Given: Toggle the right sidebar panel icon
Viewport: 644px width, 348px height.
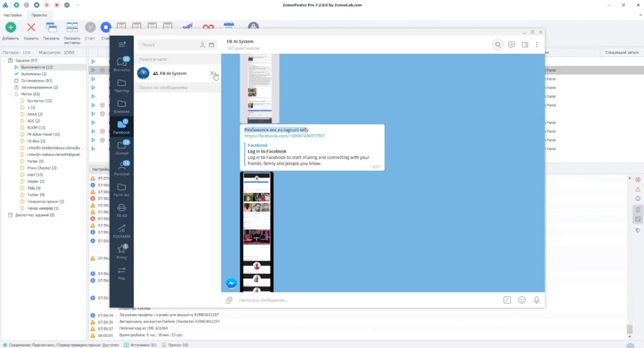Looking at the screenshot, I should (x=525, y=45).
